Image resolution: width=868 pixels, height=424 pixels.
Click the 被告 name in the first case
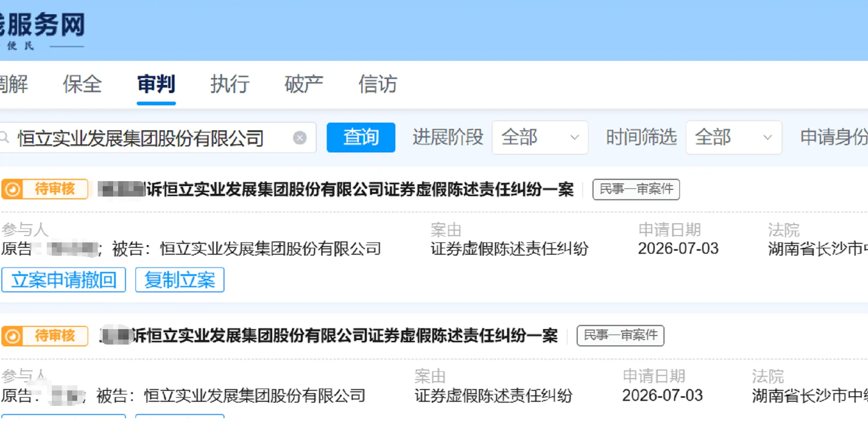pyautogui.click(x=270, y=249)
